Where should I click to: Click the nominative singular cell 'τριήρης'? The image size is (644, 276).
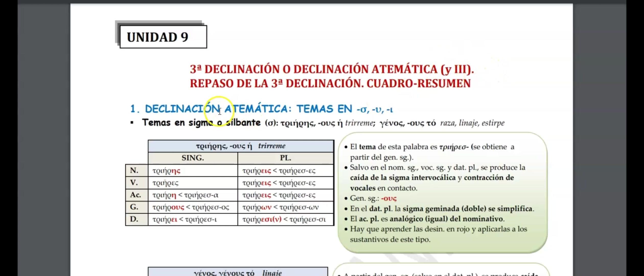click(x=166, y=171)
